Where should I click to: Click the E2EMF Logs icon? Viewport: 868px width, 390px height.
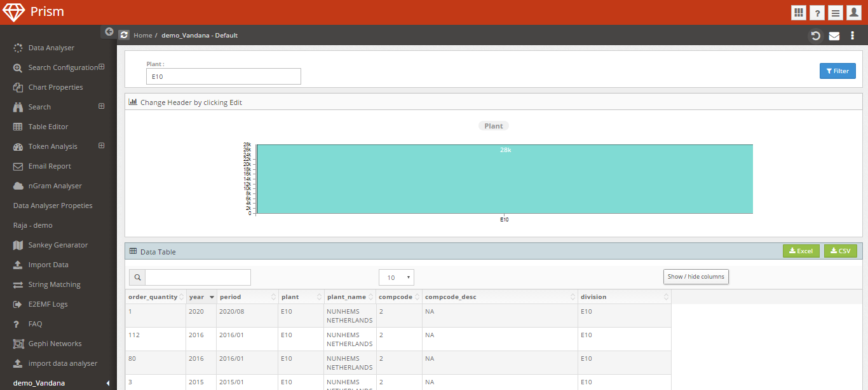[18, 304]
